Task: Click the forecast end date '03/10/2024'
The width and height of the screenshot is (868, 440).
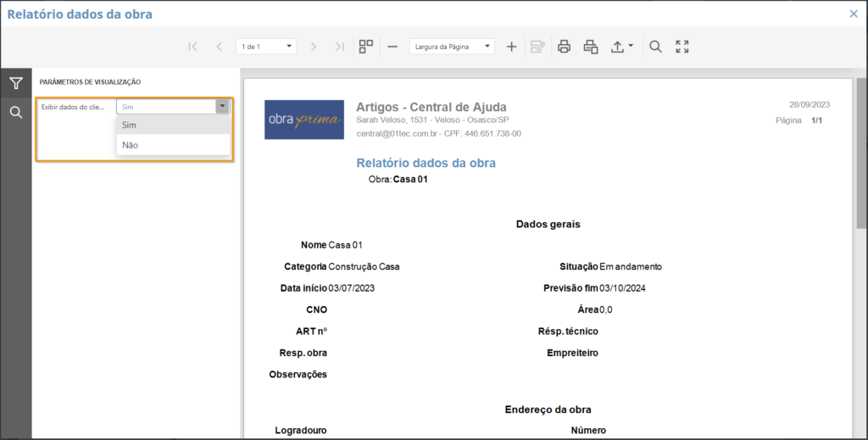Action: (x=622, y=288)
